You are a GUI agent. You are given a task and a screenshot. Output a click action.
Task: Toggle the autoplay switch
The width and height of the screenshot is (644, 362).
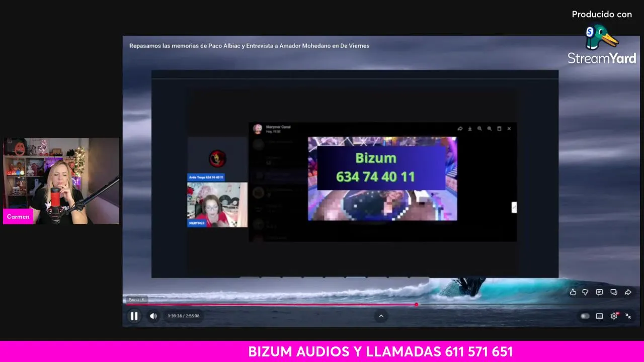(585, 316)
